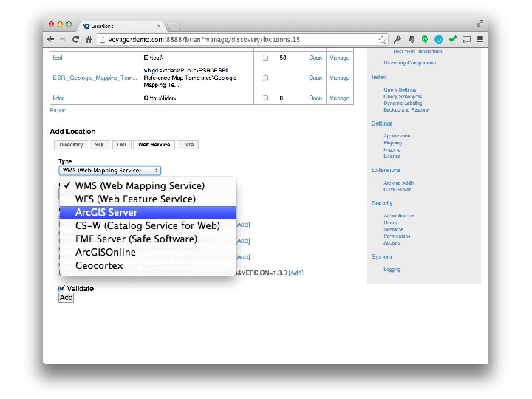
Task: Click the Add button below Validate
Action: pyautogui.click(x=66, y=298)
